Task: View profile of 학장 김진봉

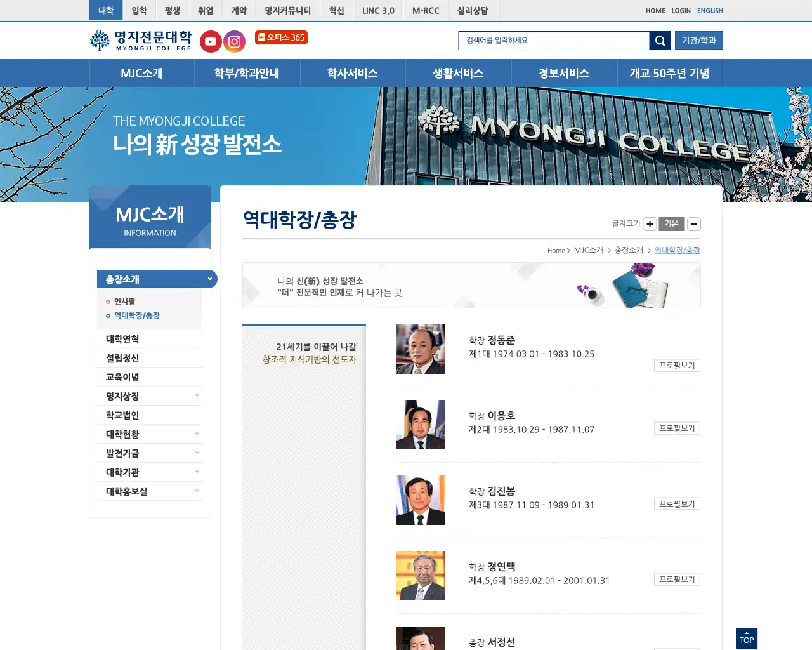Action: [x=677, y=504]
